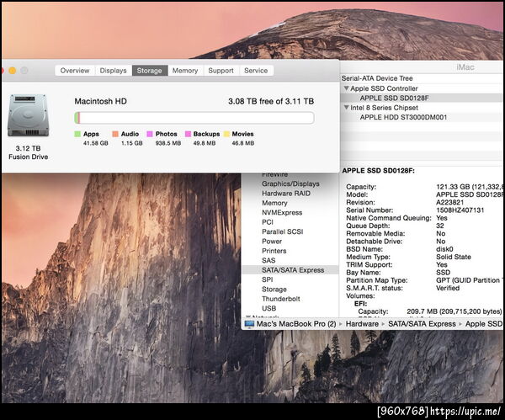Select SPI in the sidebar

pos(268,279)
